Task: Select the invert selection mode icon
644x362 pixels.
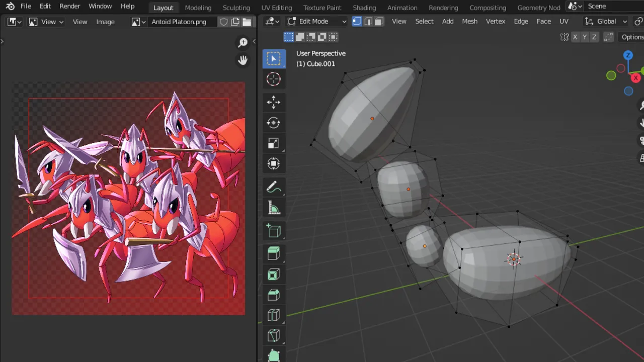Action: (x=322, y=37)
